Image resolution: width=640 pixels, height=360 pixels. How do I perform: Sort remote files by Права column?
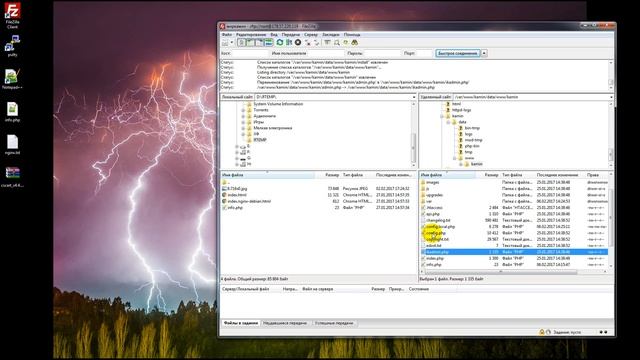click(597, 175)
